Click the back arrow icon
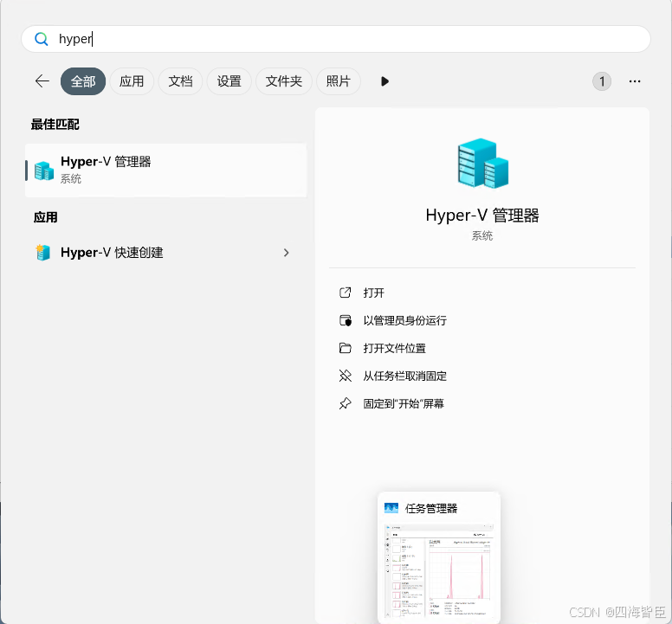 (x=42, y=81)
